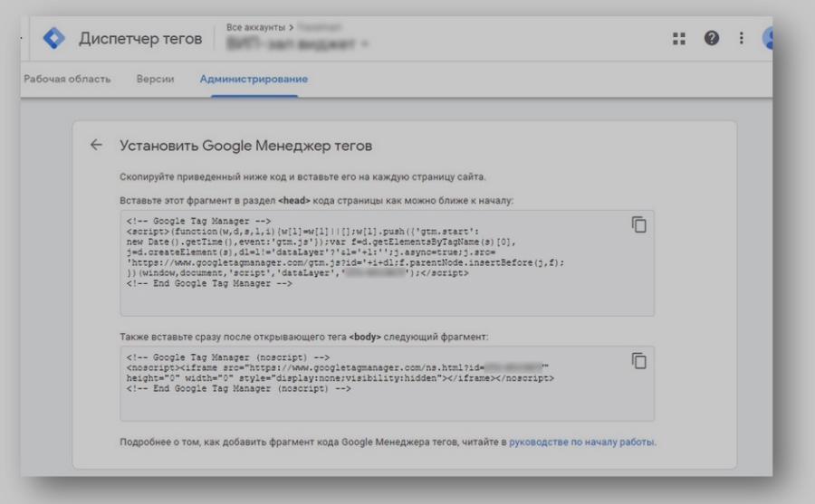Click the End Google Tag Manager (noscript) comment
This screenshot has width=815, height=504.
[238, 389]
